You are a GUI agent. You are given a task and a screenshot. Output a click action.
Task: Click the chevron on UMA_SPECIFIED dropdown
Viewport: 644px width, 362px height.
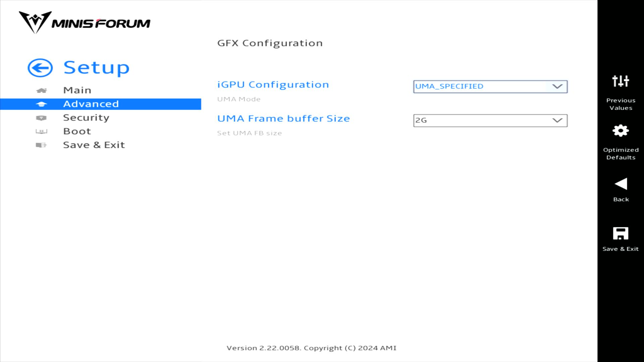point(557,86)
